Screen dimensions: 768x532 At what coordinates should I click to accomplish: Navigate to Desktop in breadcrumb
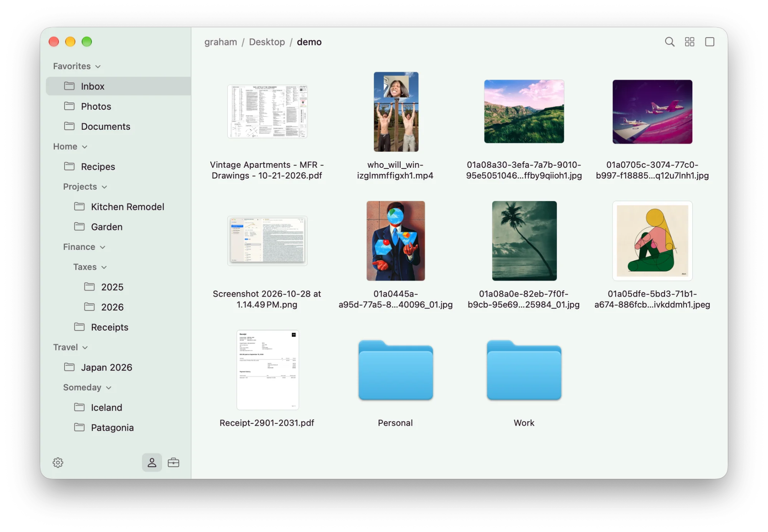click(267, 42)
